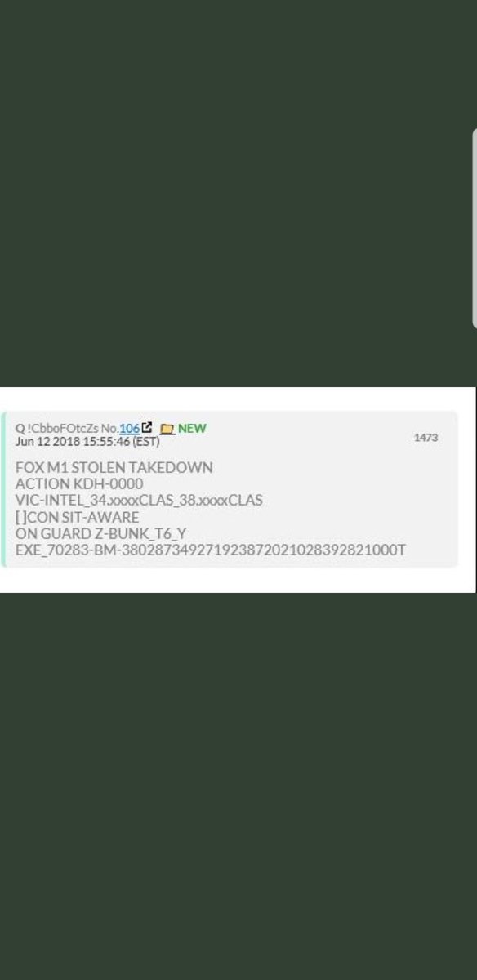The image size is (477, 980).
Task: Click the dark green area above the post
Action: click(x=237, y=193)
